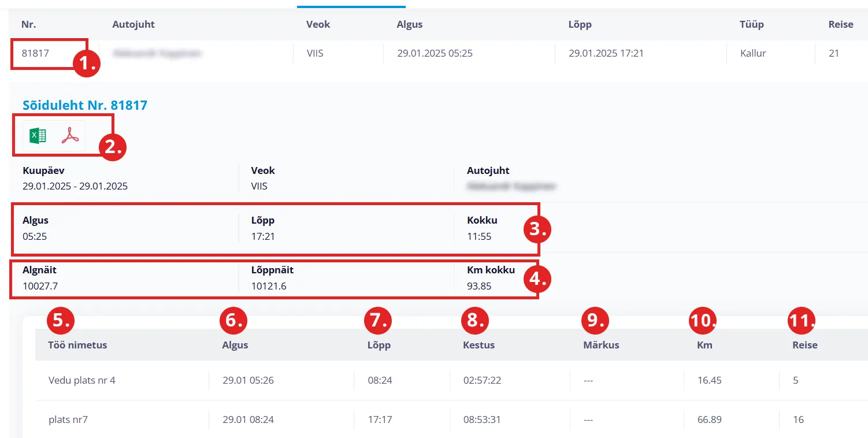Select the Algnäit reading 10027.7
This screenshot has height=438, width=868.
click(40, 286)
